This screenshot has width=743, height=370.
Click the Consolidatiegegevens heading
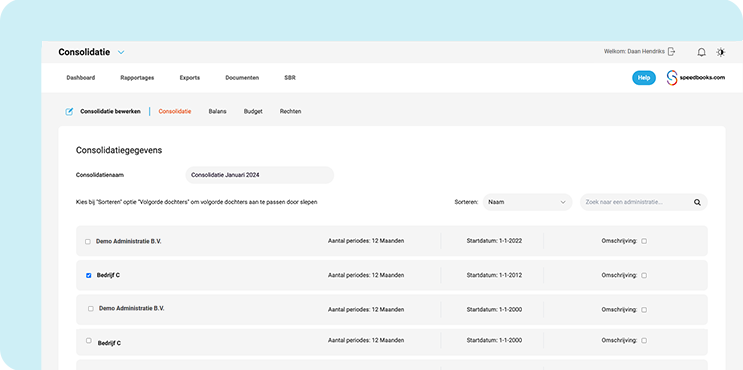point(119,151)
